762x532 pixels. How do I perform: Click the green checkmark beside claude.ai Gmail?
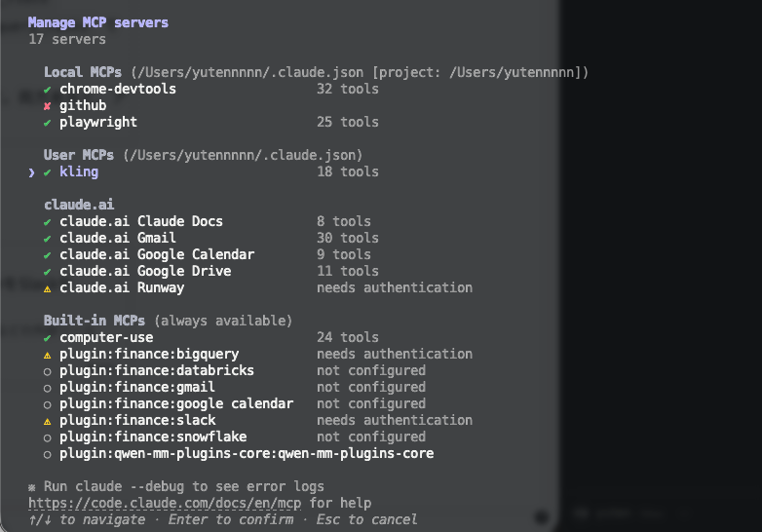47,239
